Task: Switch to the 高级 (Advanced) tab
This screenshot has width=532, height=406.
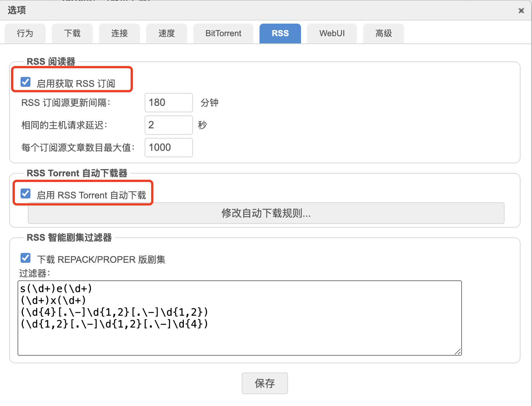Action: click(383, 34)
